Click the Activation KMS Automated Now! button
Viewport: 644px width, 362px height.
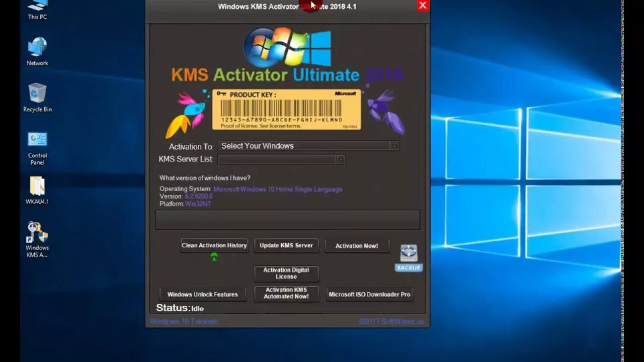pos(286,293)
